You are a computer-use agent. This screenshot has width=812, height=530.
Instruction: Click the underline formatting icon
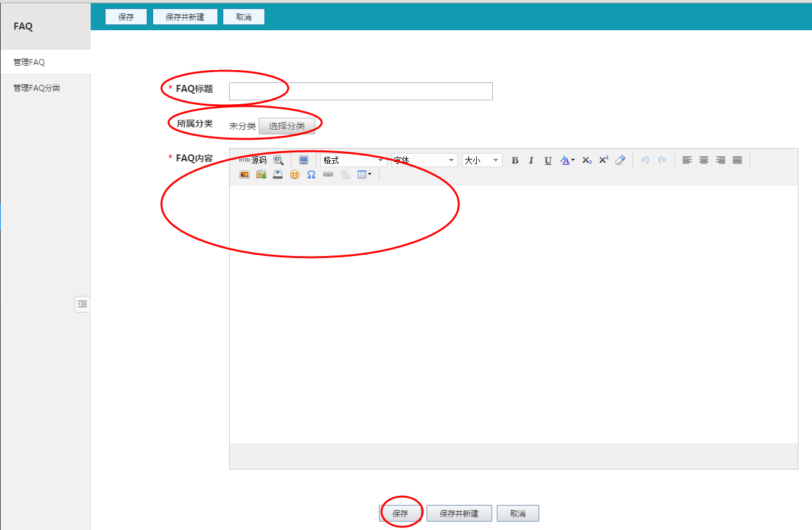point(548,160)
